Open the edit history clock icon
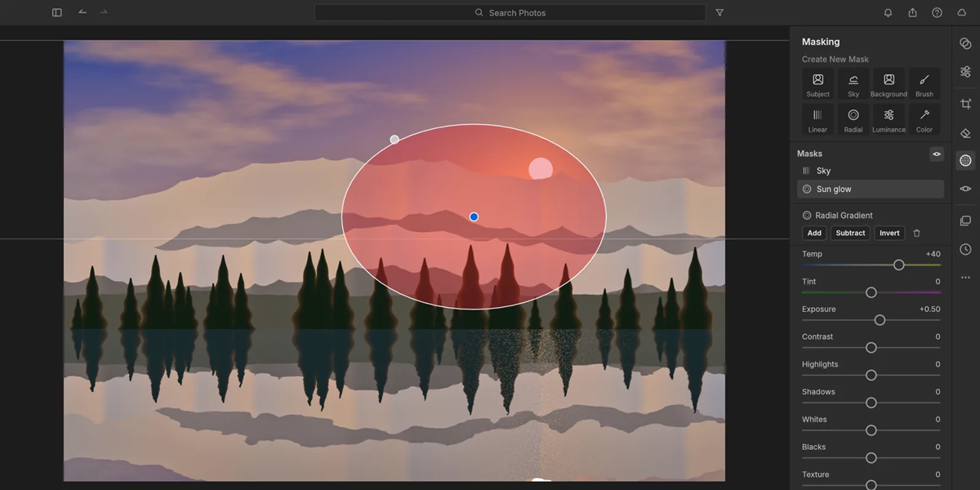Viewport: 980px width, 490px height. [x=965, y=249]
